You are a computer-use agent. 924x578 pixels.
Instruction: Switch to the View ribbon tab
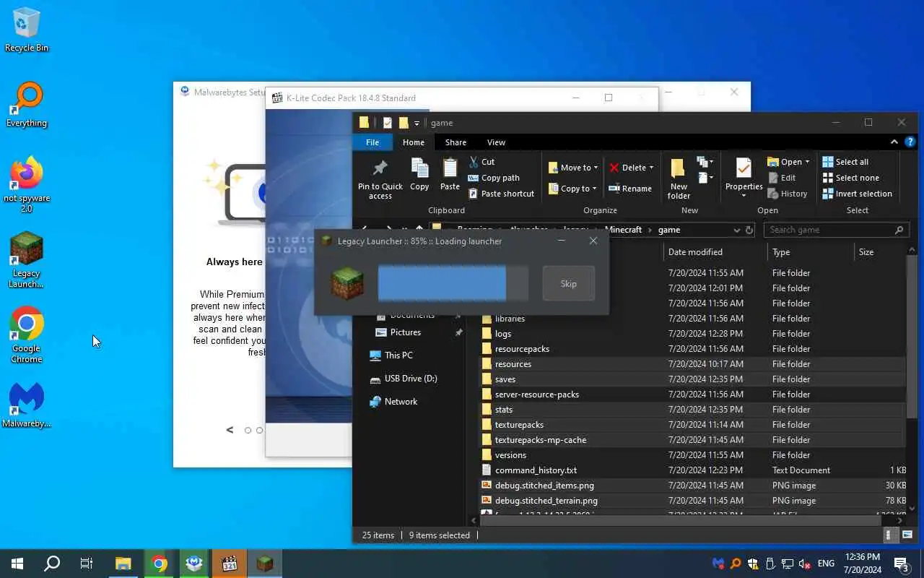[496, 142]
